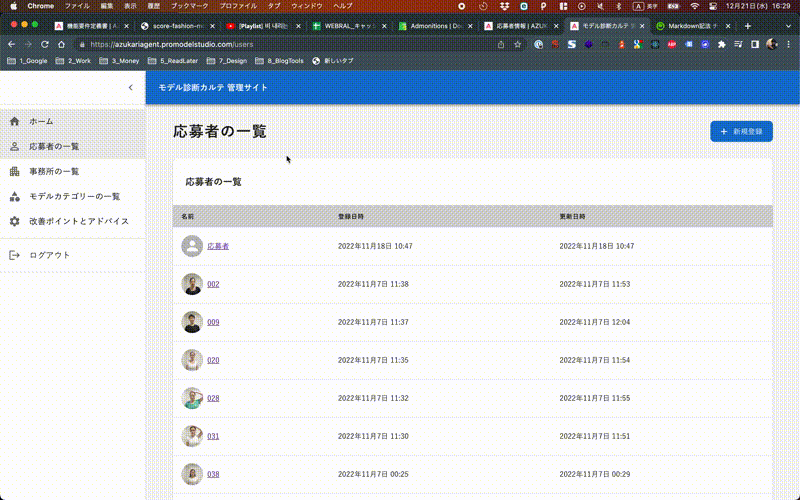Switch to the score-fashion tab
Screen dimensions: 800x500
178,26
